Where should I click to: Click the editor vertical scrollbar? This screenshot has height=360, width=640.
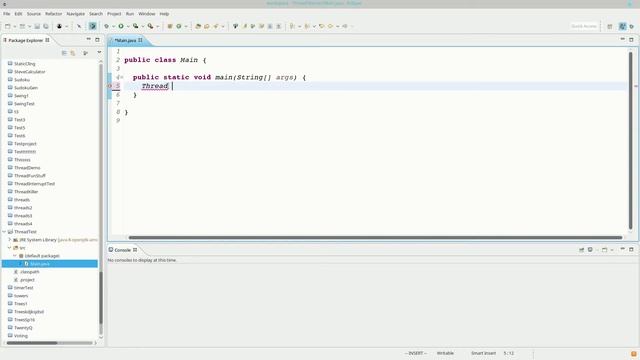click(x=631, y=141)
